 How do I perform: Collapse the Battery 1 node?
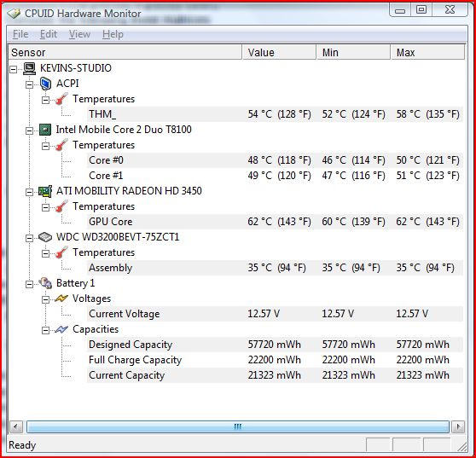29,284
